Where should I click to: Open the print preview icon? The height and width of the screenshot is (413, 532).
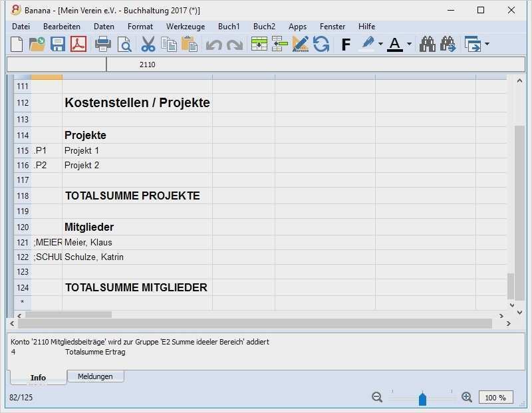[124, 44]
